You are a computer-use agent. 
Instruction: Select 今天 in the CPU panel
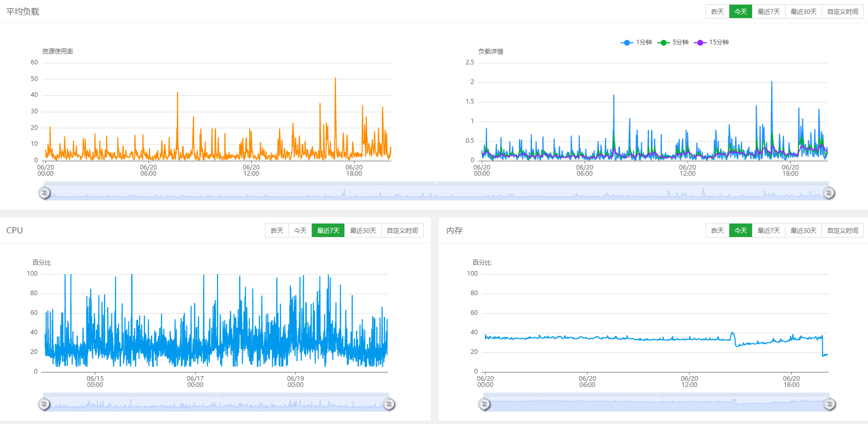pos(300,230)
